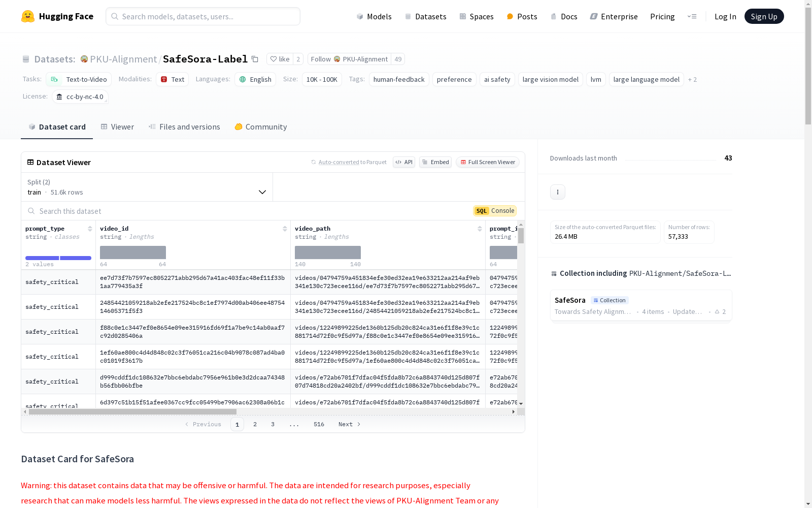This screenshot has width=812, height=508.
Task: Open the additional navigation menu icon
Action: coord(692,16)
